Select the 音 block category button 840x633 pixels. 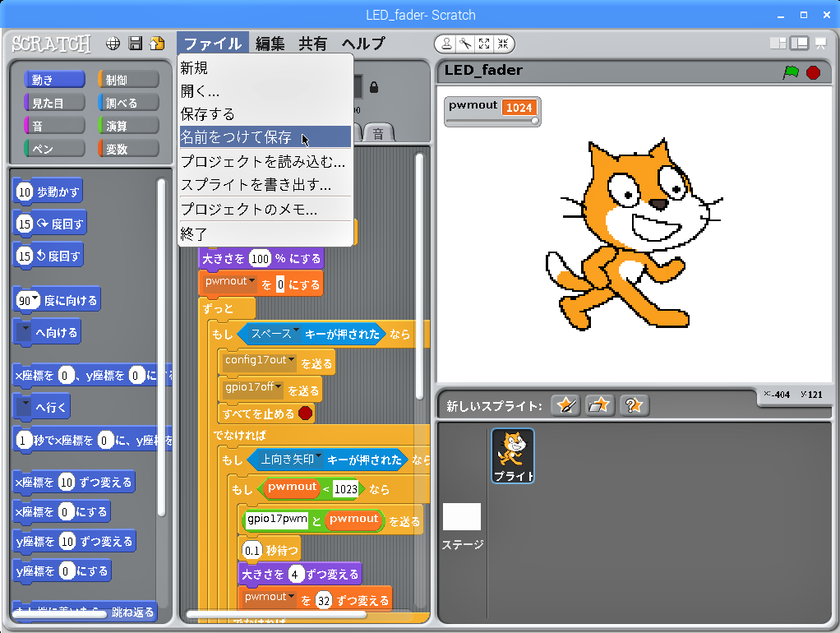point(54,126)
